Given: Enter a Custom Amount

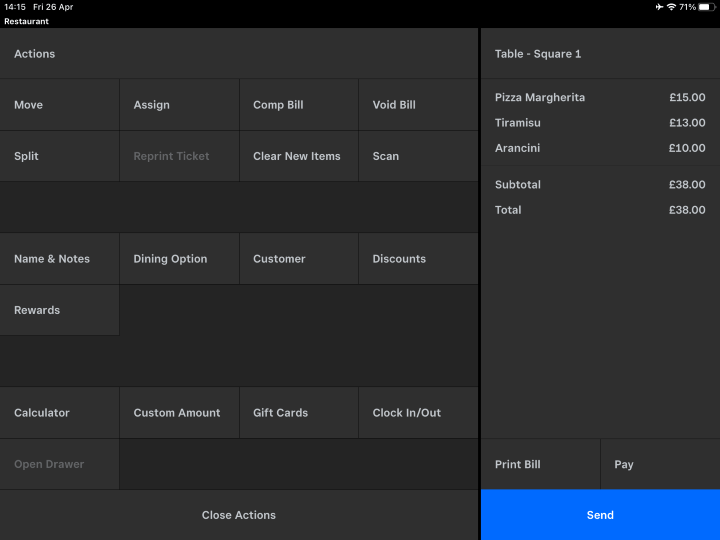Looking at the screenshot, I should [179, 413].
